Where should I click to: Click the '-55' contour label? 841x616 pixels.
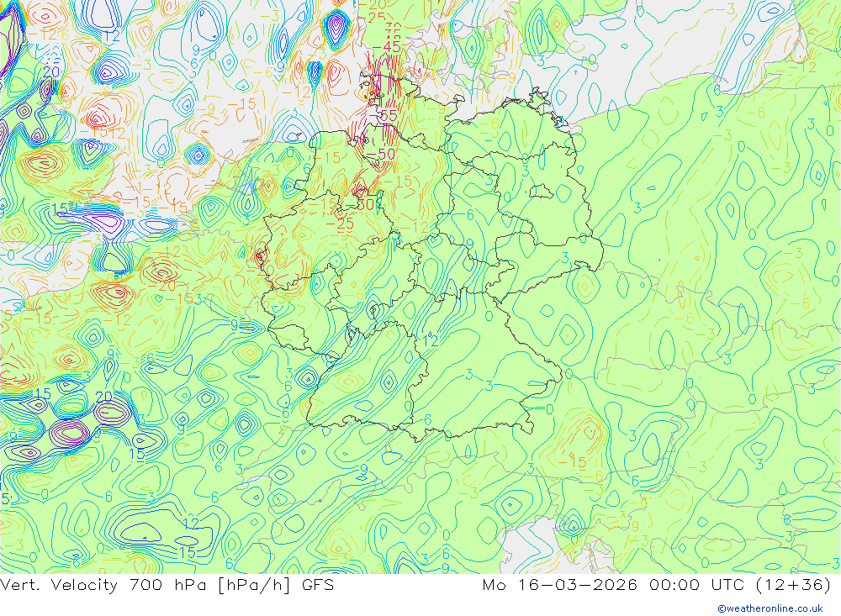click(383, 115)
